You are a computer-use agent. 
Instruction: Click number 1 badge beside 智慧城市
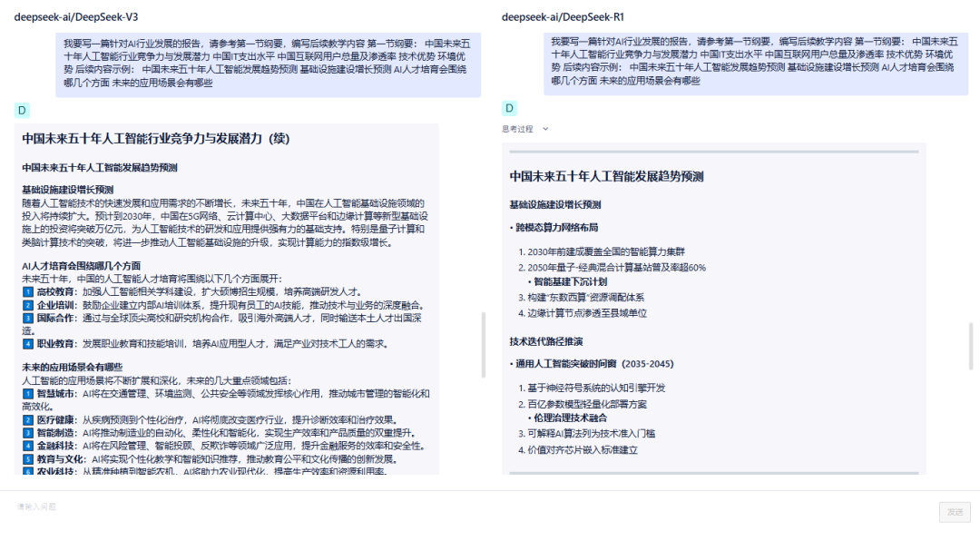tap(28, 394)
